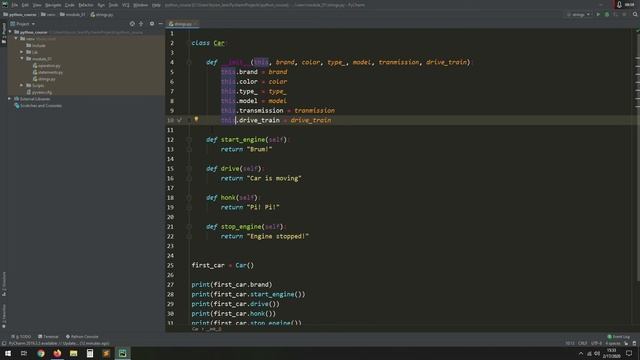Screen dimensions: 640x360
Task: Expand the Scripts folder in tree
Action: [x=22, y=86]
